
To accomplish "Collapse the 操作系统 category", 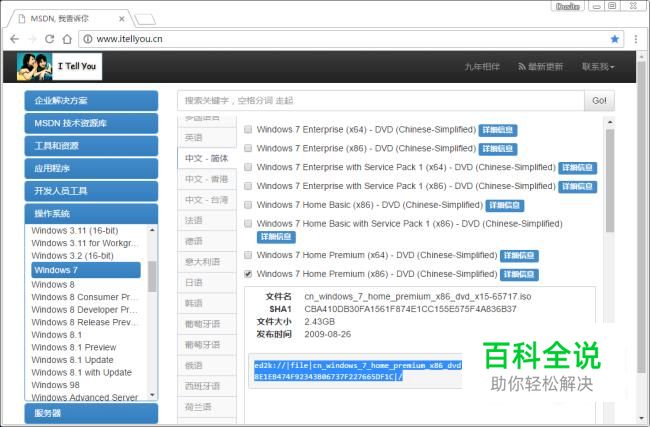I will click(91, 214).
